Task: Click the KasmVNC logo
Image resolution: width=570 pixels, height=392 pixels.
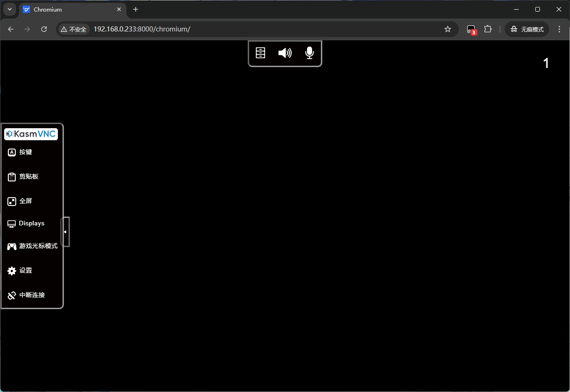Action: coord(31,134)
